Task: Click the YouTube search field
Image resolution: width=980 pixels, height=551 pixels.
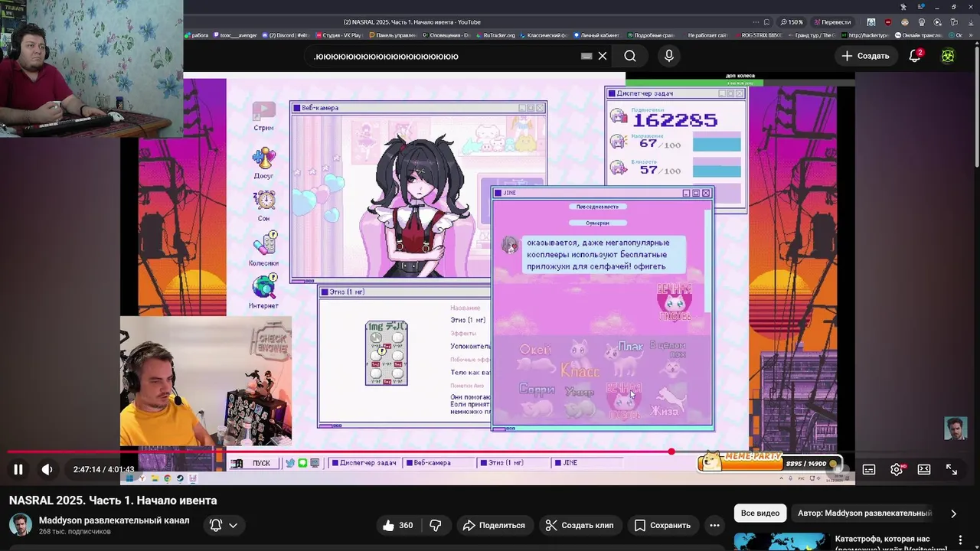Action: pos(444,56)
